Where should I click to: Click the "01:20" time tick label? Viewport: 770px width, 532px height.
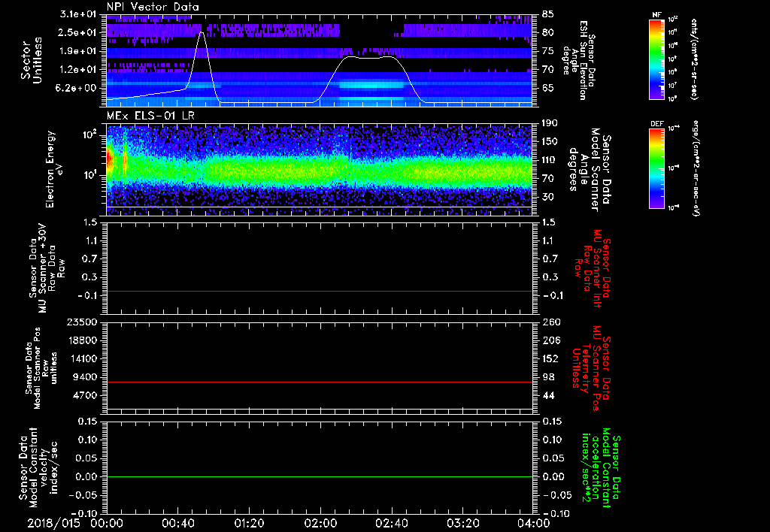pos(249,523)
